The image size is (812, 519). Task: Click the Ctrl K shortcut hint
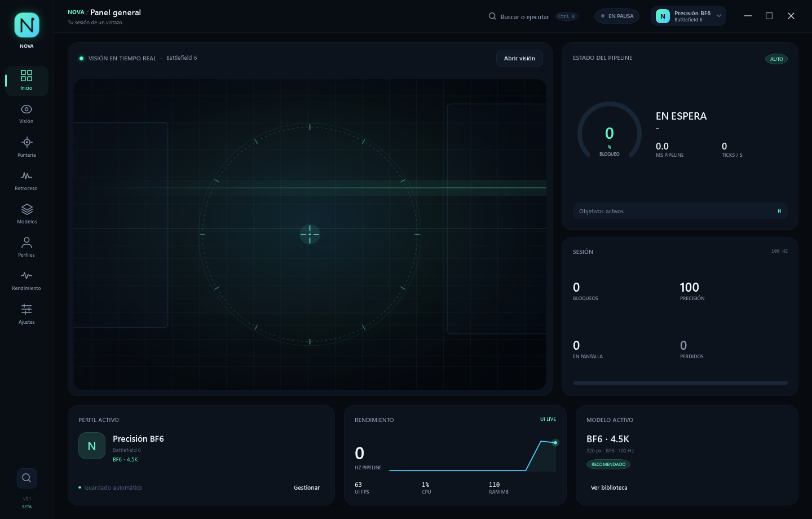567,16
